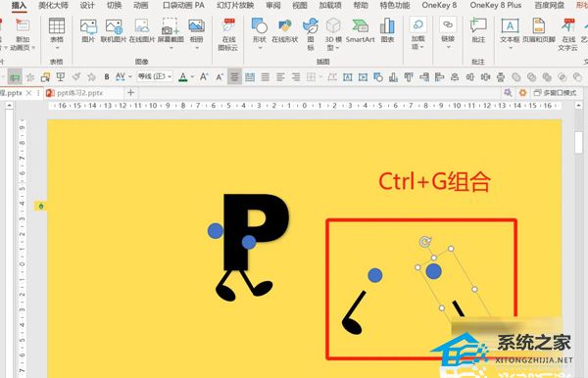Screen dimensions: 588x378
Task: Insert a chart with 图表
Action: click(387, 30)
